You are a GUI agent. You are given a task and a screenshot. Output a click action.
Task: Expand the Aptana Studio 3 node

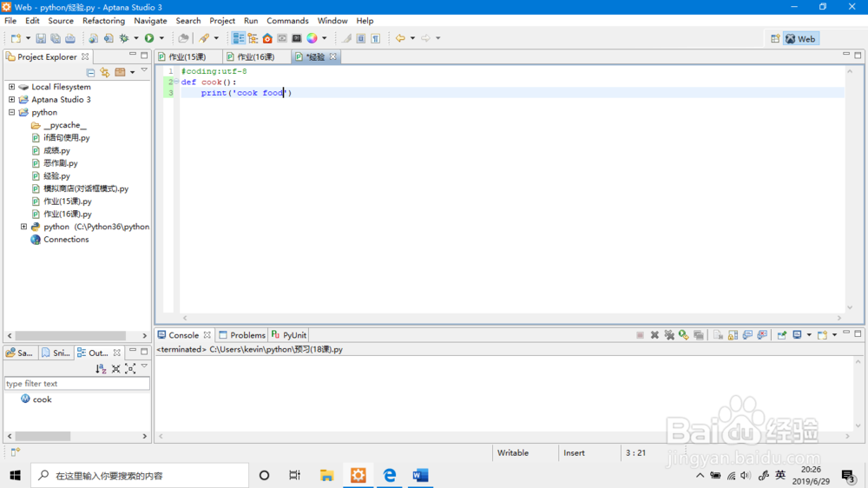[x=11, y=100]
